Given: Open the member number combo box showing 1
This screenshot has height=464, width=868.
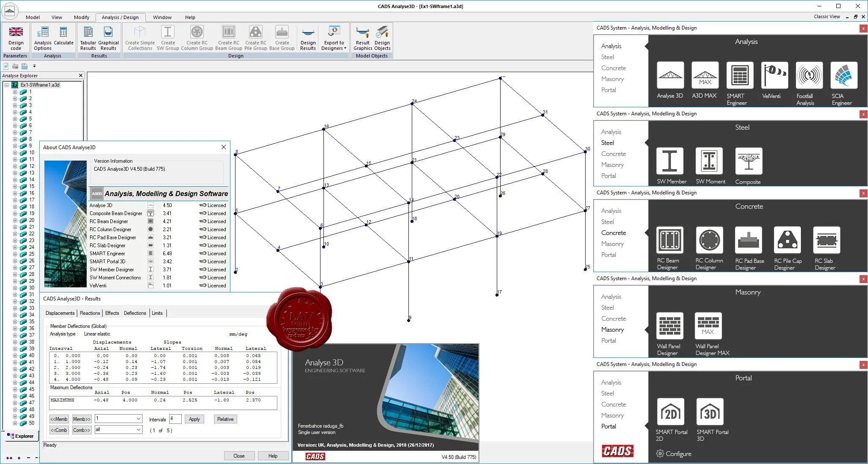Looking at the screenshot, I should click(118, 418).
